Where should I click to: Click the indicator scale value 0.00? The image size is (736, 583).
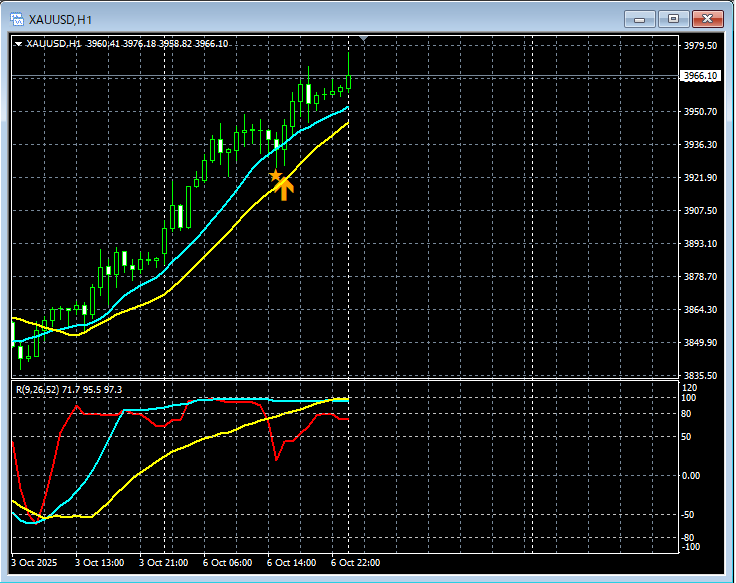tap(690, 476)
